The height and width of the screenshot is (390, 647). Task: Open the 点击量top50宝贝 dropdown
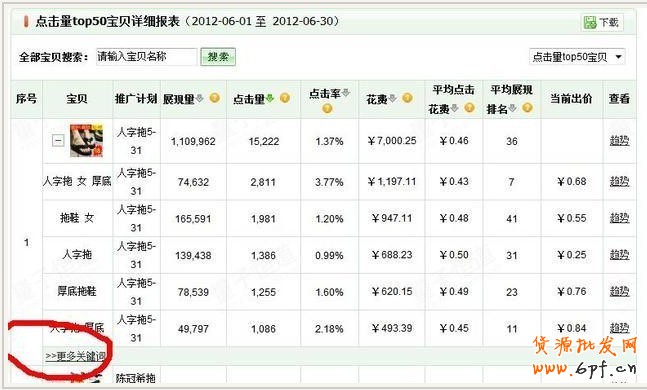pyautogui.click(x=577, y=57)
